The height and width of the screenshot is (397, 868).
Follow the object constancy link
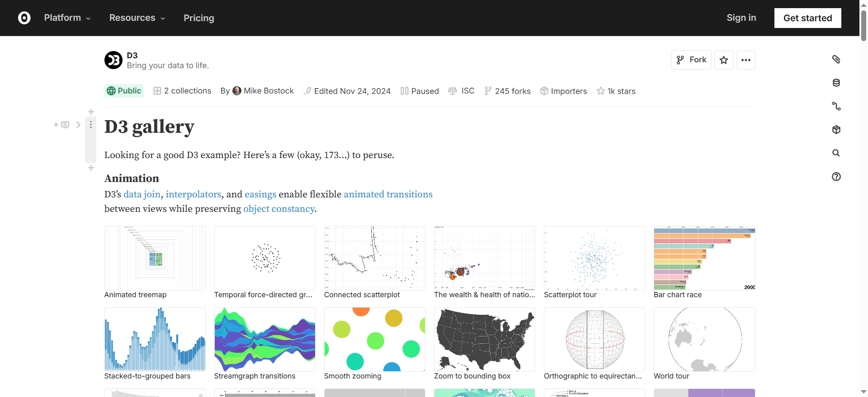click(279, 209)
